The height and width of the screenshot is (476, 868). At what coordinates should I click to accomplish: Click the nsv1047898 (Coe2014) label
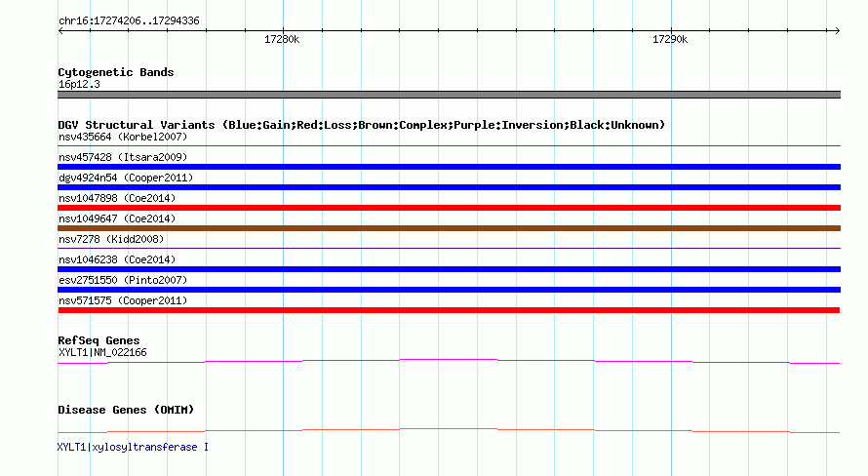point(117,198)
